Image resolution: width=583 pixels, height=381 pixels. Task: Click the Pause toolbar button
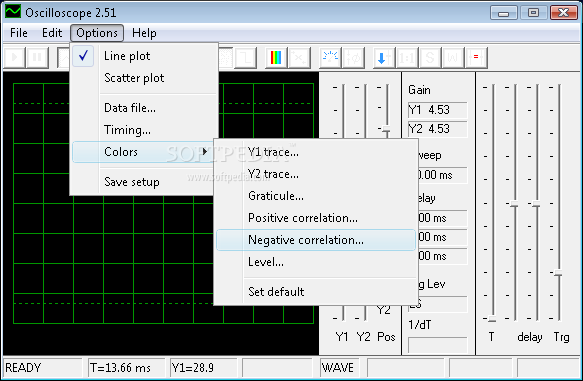point(37,58)
